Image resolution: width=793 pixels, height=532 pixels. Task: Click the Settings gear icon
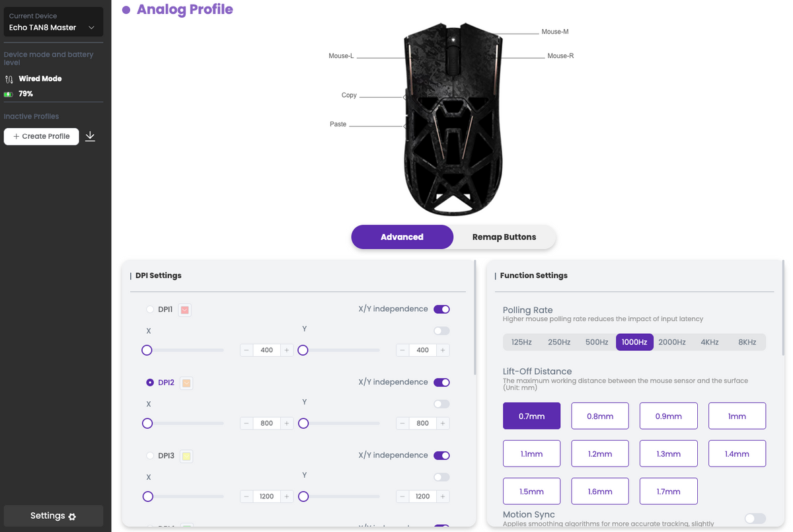72,517
